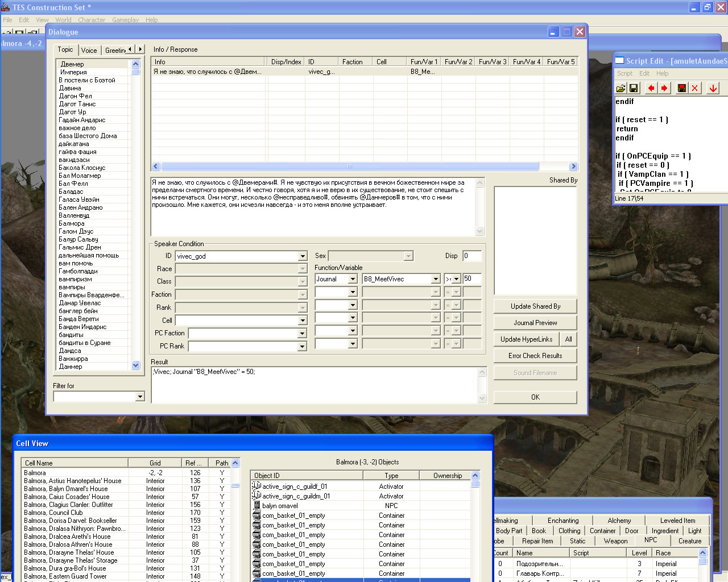Open the B8_MeetVivec variable dropdown
728x582 pixels.
[436, 279]
